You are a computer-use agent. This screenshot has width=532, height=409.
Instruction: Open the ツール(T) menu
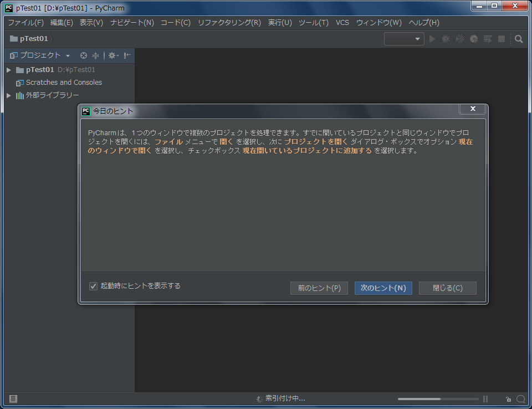click(314, 22)
